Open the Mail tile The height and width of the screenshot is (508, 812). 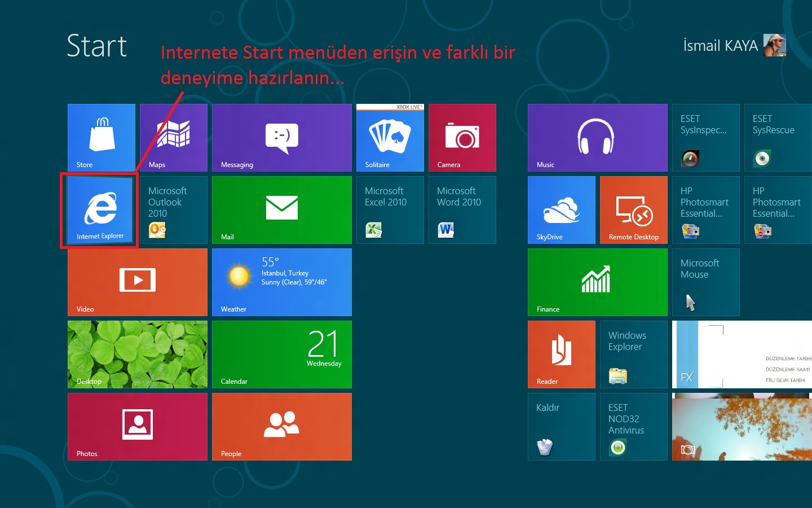[x=282, y=210]
